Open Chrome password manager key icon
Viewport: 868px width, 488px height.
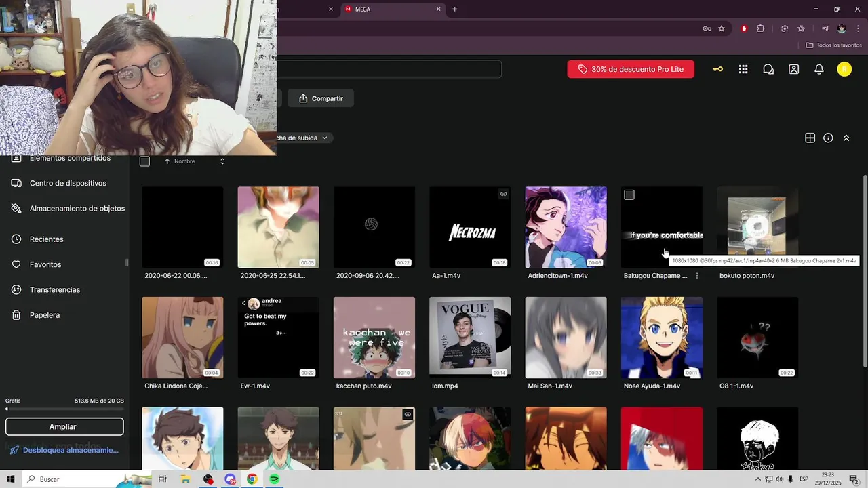click(x=707, y=28)
